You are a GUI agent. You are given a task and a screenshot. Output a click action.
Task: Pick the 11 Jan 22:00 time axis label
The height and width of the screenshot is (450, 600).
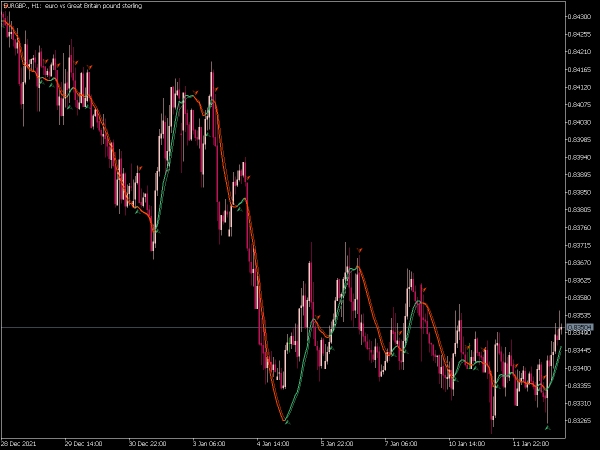pyautogui.click(x=531, y=443)
